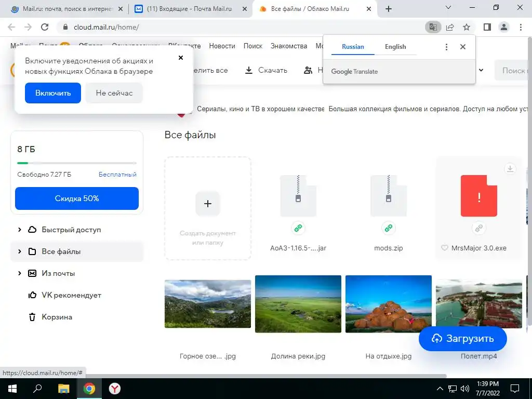Open Долина реки.jpg thumbnail
Image resolution: width=532 pixels, height=399 pixels.
pos(298,304)
